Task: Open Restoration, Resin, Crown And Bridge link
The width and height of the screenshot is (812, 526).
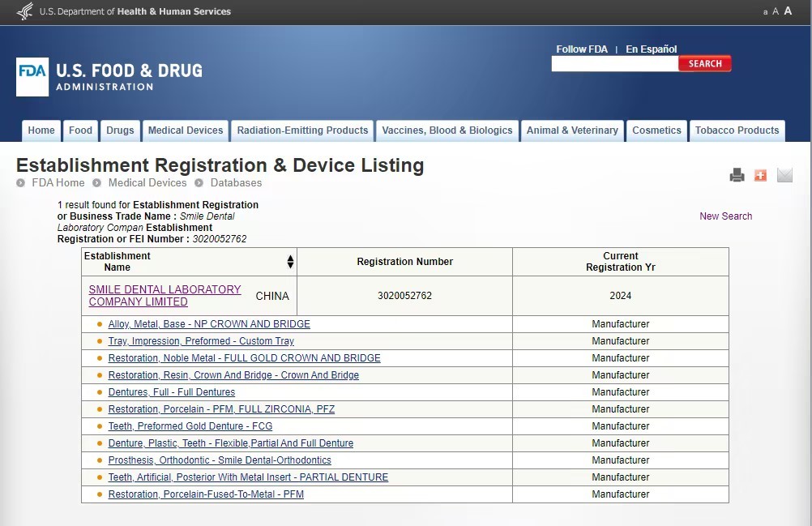Action: [233, 375]
